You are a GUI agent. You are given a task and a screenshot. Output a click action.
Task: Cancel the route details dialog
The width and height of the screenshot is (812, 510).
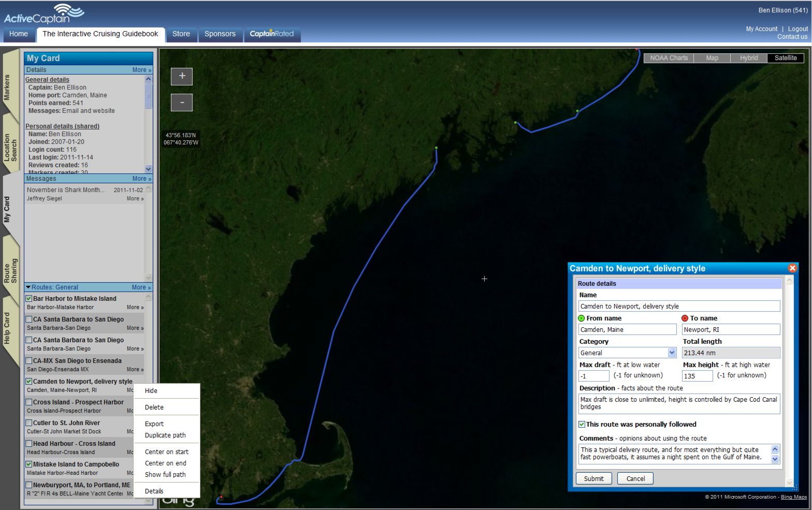[x=635, y=479]
